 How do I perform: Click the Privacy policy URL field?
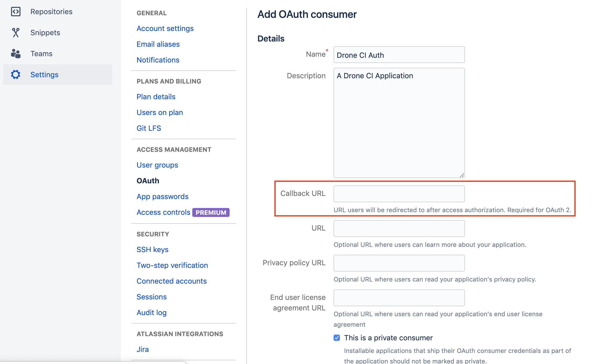pyautogui.click(x=399, y=263)
